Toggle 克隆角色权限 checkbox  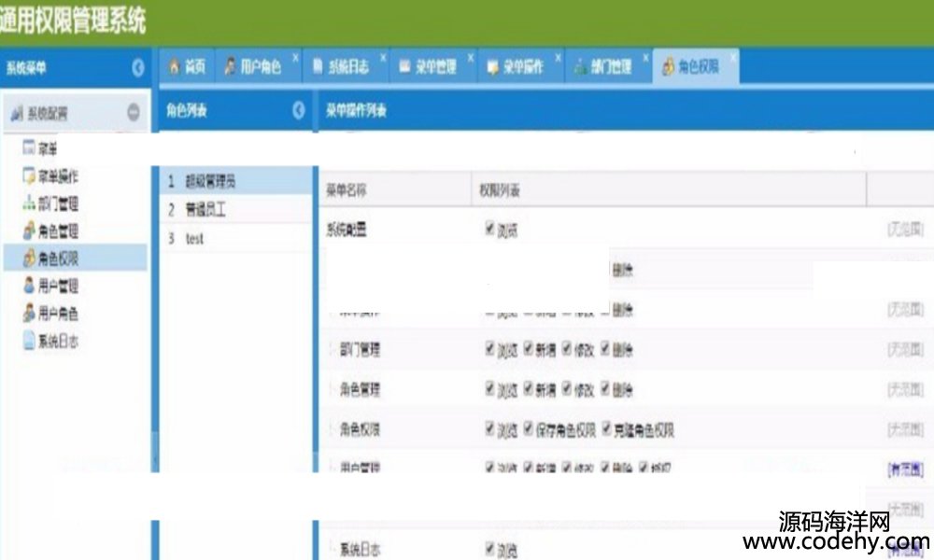(606, 428)
